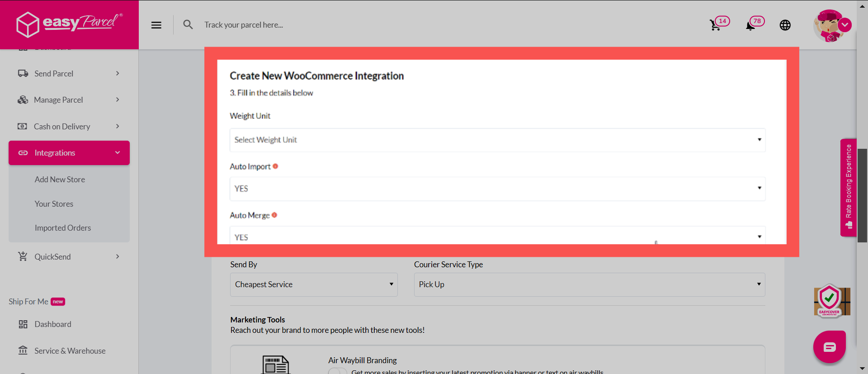
Task: Click the Air Waybill Branding newspaper icon
Action: [276, 365]
